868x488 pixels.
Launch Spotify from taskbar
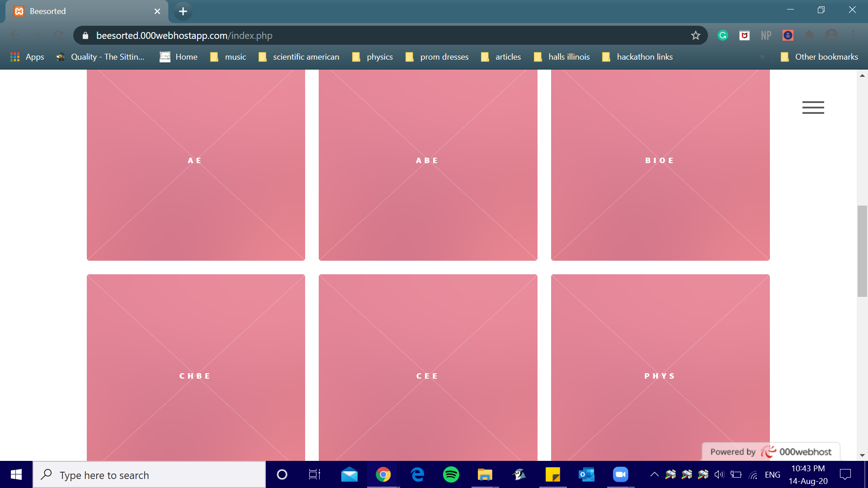pos(451,474)
